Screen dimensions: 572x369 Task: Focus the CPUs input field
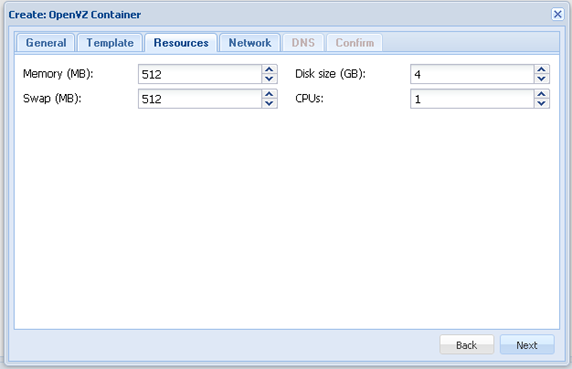pos(472,99)
